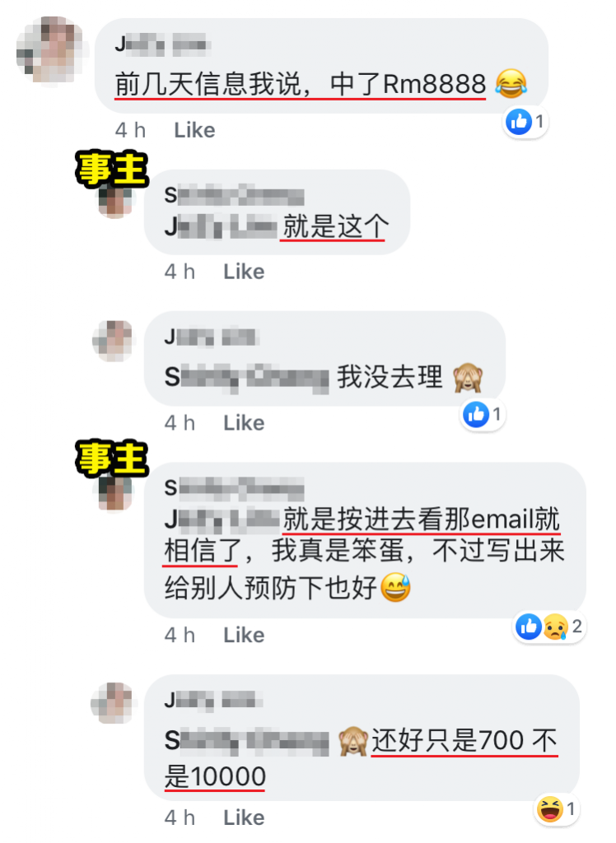
Task: Like the reply saying 就是这个
Action: 244,272
